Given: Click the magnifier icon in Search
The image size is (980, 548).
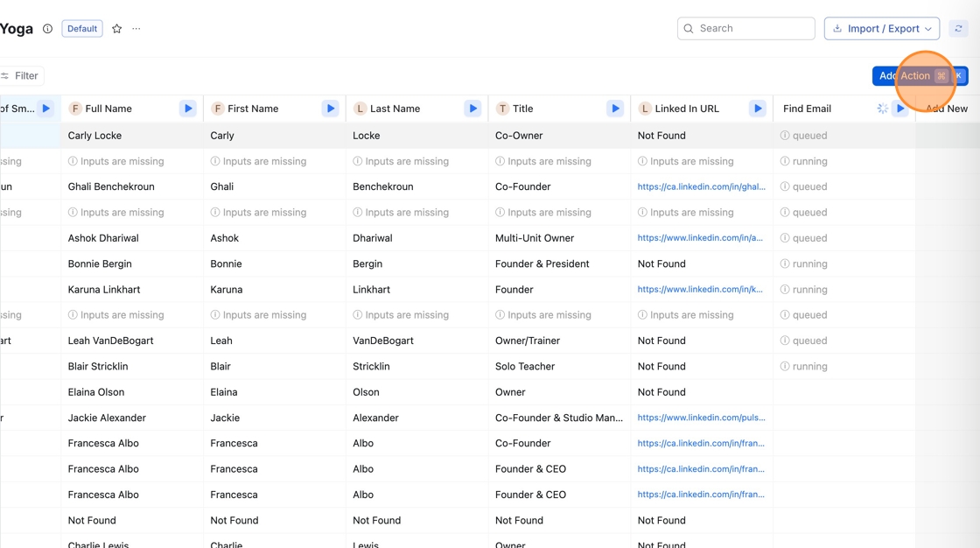Looking at the screenshot, I should point(689,29).
